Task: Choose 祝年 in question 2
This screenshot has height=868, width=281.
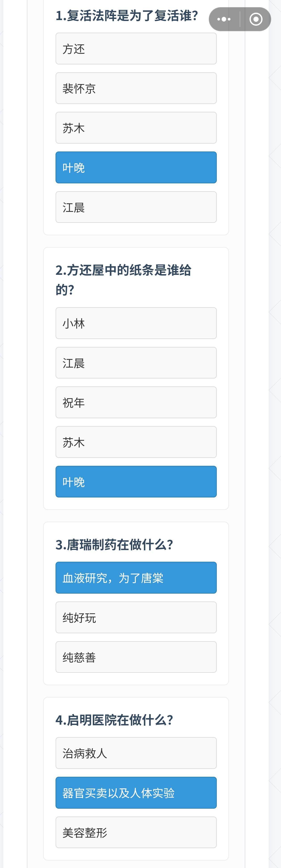Action: [x=136, y=402]
